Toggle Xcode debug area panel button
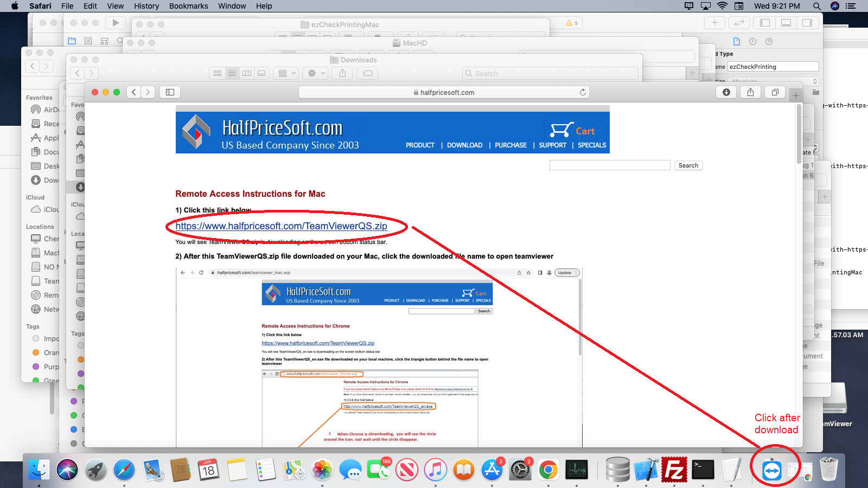Screen dimensions: 868x488 (x=786, y=23)
